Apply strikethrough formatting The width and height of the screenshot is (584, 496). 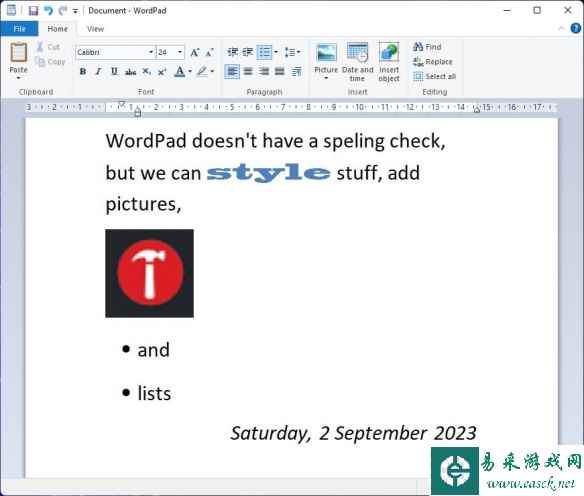[x=130, y=71]
